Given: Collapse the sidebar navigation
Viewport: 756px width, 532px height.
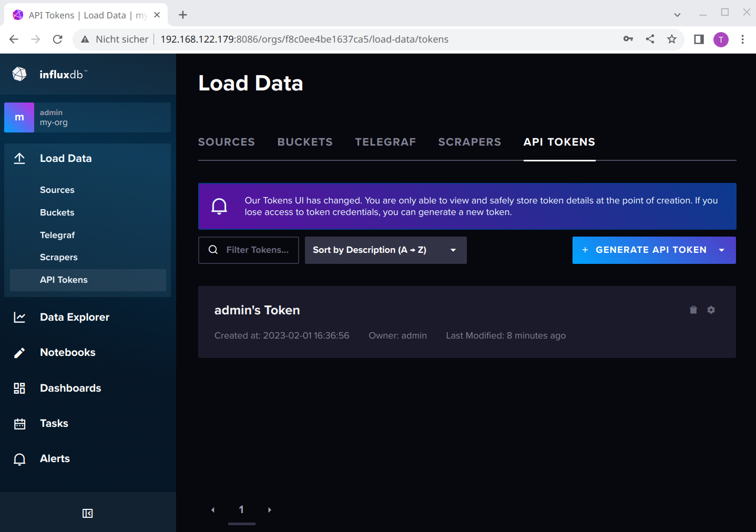Looking at the screenshot, I should point(88,513).
